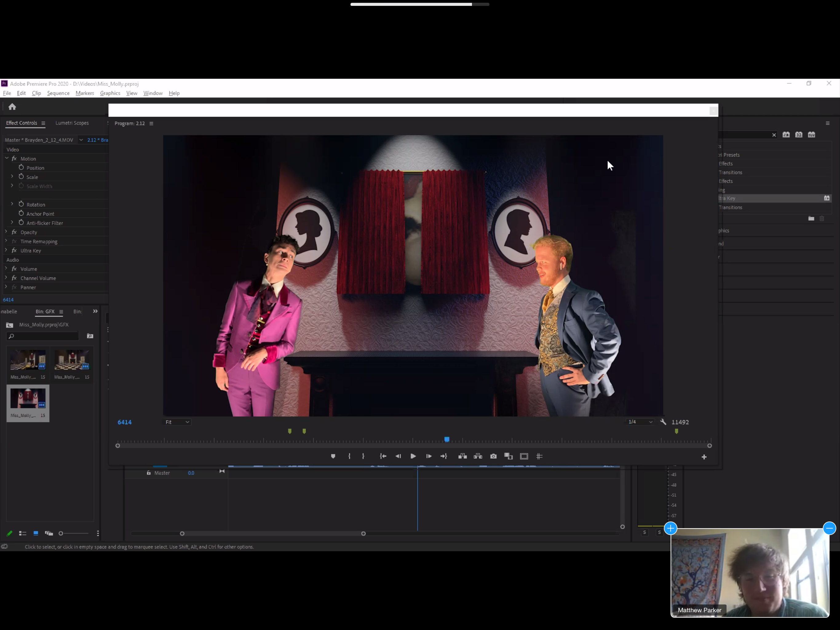Screen dimensions: 840x630
Task: Toggle animation stopwatch for Scale
Action: click(21, 177)
